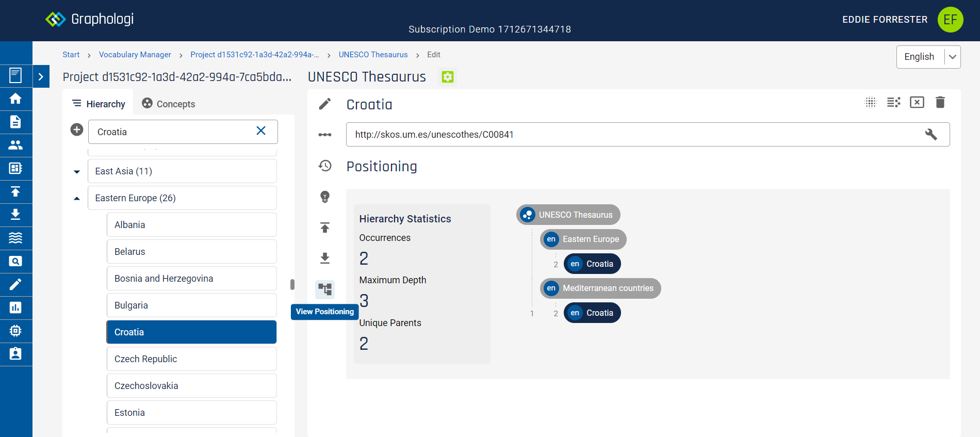This screenshot has height=437, width=980.
Task: Open the lightbulb icon in concept panel
Action: 325,197
